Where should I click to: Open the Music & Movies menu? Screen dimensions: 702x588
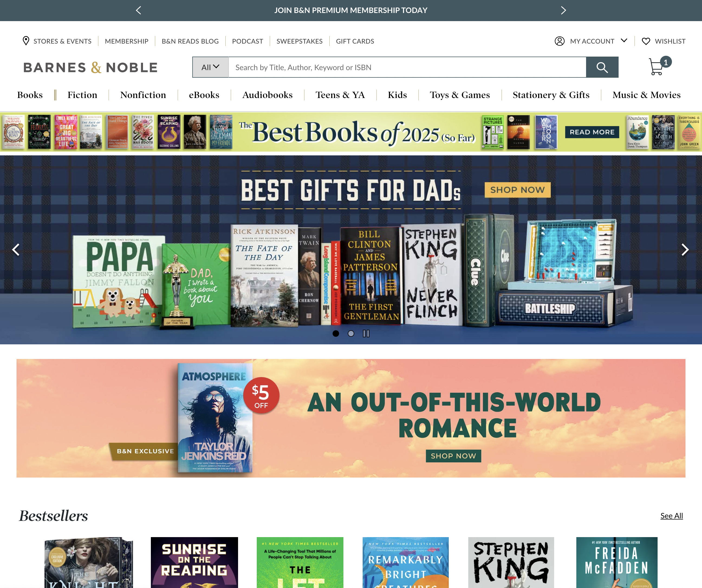tap(646, 95)
